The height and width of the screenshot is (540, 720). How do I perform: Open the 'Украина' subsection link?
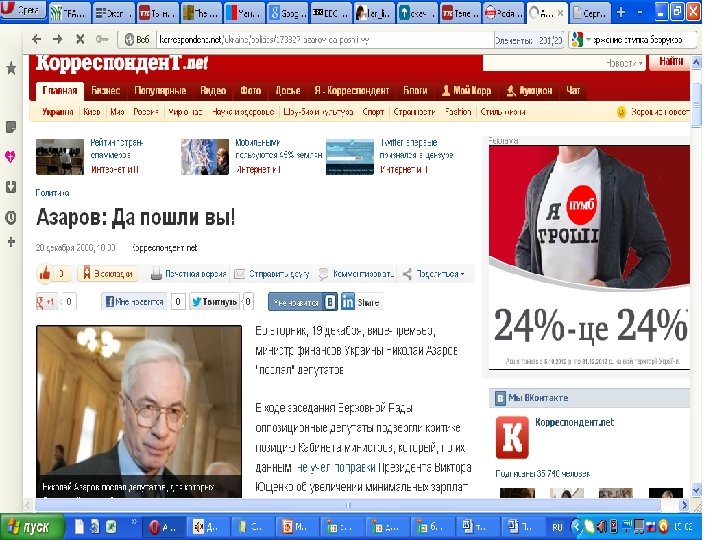click(58, 112)
